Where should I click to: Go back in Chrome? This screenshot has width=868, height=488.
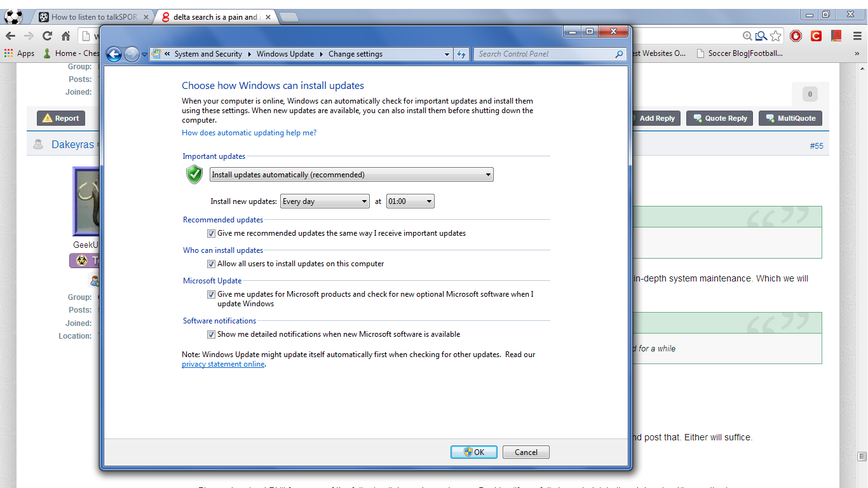tap(11, 36)
